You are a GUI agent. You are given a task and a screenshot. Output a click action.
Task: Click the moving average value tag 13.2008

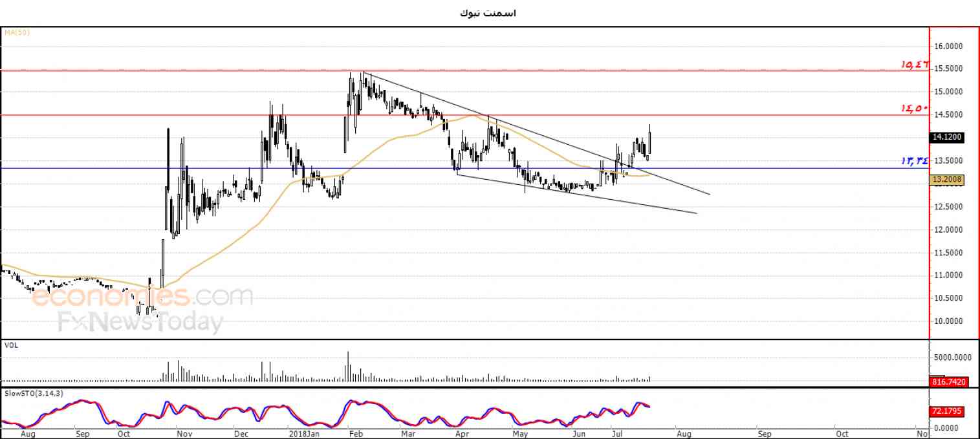(946, 179)
